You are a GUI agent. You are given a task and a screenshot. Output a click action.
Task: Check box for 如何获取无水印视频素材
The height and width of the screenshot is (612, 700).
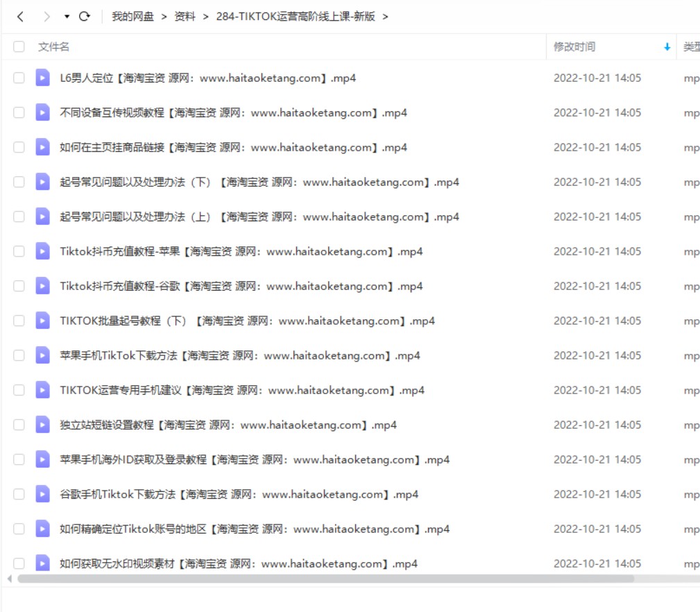19,563
